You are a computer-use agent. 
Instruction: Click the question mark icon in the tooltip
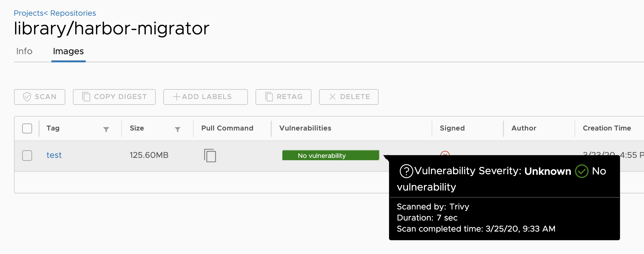tap(407, 171)
